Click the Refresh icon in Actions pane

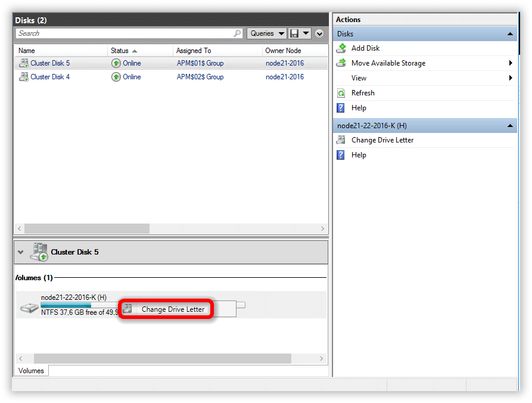341,93
